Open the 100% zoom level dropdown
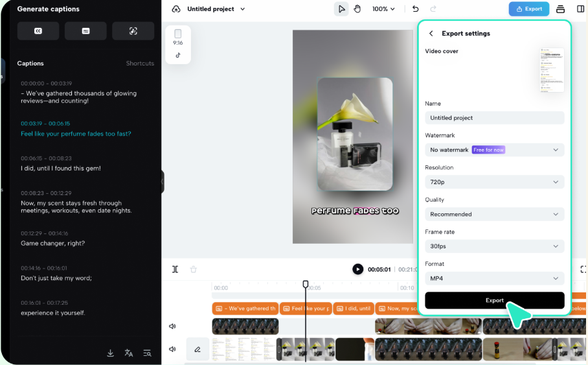Viewport: 588px width, 365px height. coord(383,9)
